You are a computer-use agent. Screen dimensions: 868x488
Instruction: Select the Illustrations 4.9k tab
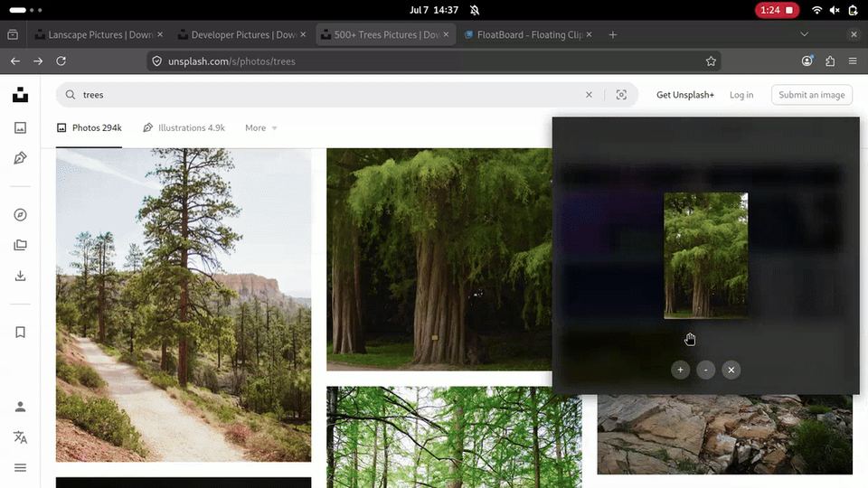184,127
